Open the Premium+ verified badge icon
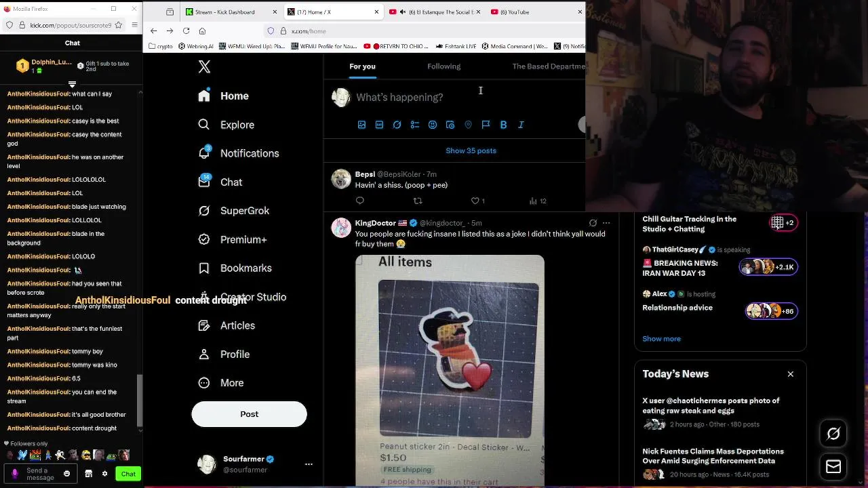This screenshot has width=868, height=488. [204, 239]
